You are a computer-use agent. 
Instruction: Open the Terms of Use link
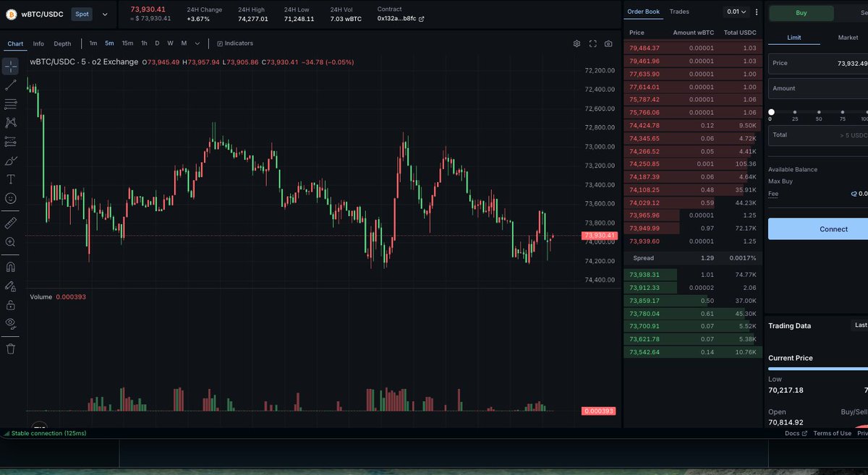pos(832,433)
